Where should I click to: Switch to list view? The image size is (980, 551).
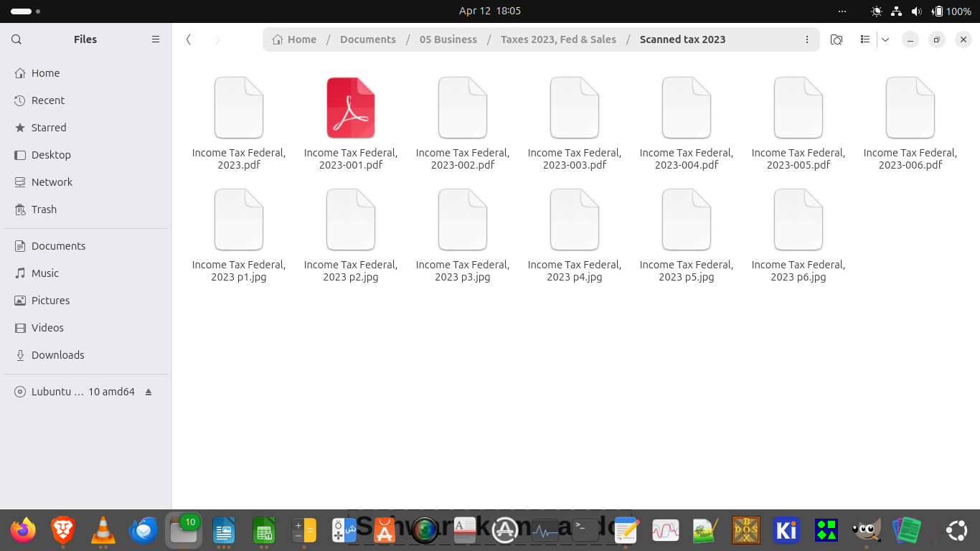tap(865, 39)
